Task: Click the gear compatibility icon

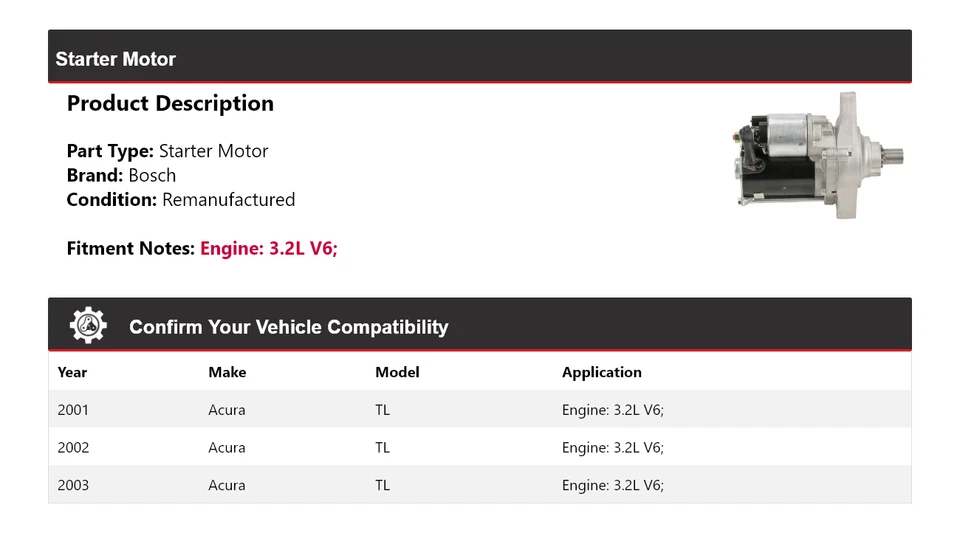Action: [88, 326]
